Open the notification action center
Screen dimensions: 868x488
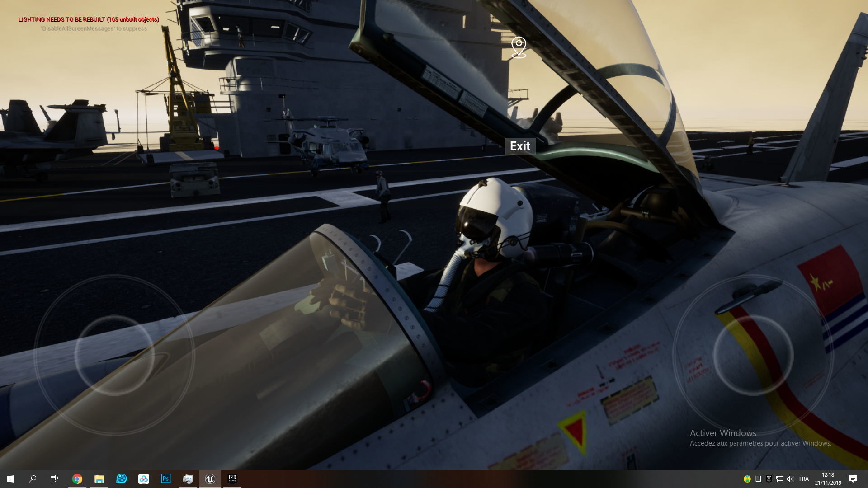pos(853,479)
